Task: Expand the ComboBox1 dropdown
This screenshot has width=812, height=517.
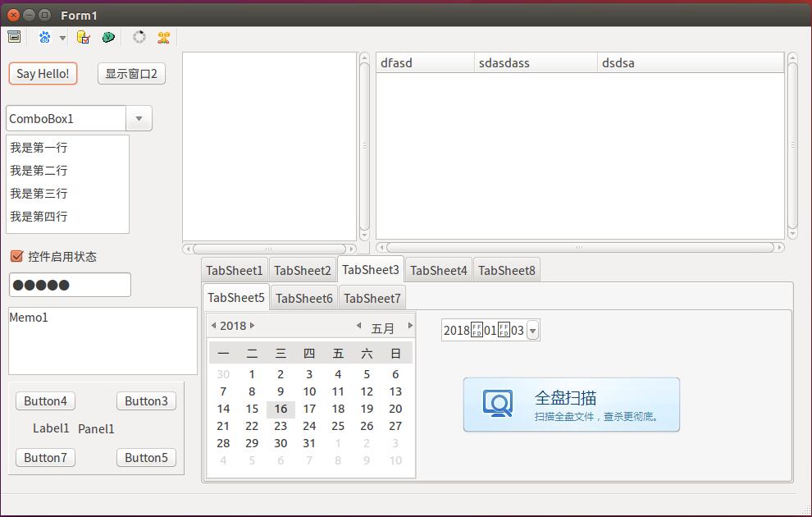Action: tap(139, 118)
